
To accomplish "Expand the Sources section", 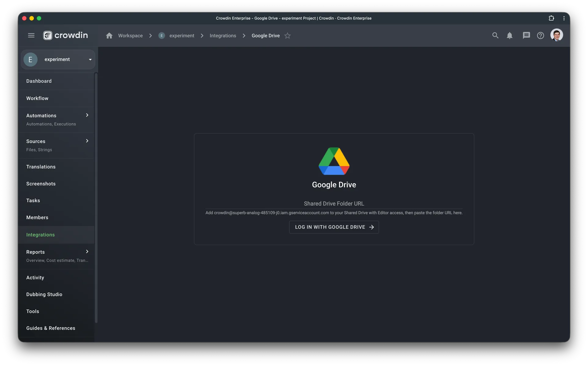I will coord(87,141).
